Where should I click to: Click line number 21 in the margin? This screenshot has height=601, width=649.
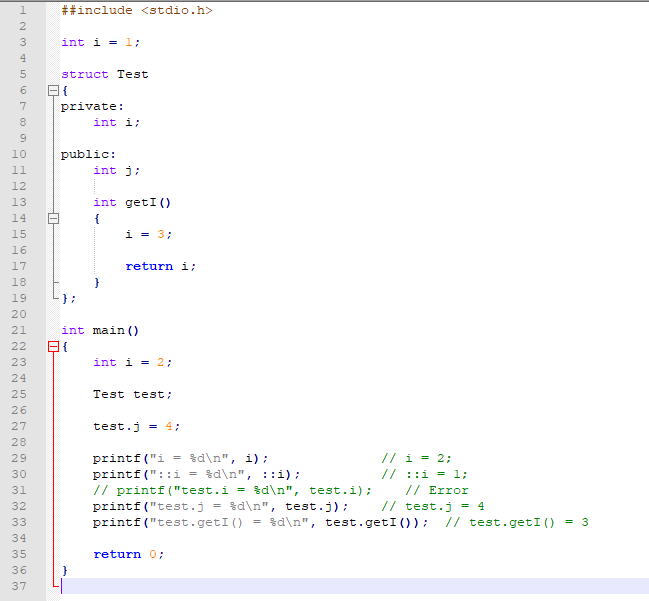pyautogui.click(x=19, y=330)
